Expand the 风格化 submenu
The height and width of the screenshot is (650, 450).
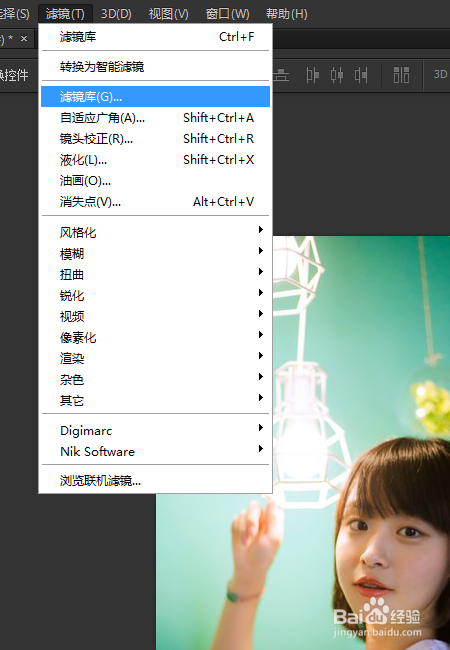tap(155, 232)
